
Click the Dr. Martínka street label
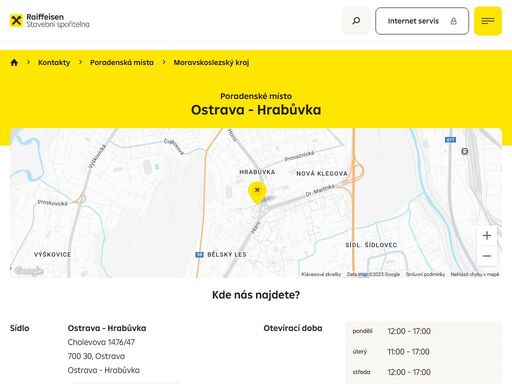320,190
